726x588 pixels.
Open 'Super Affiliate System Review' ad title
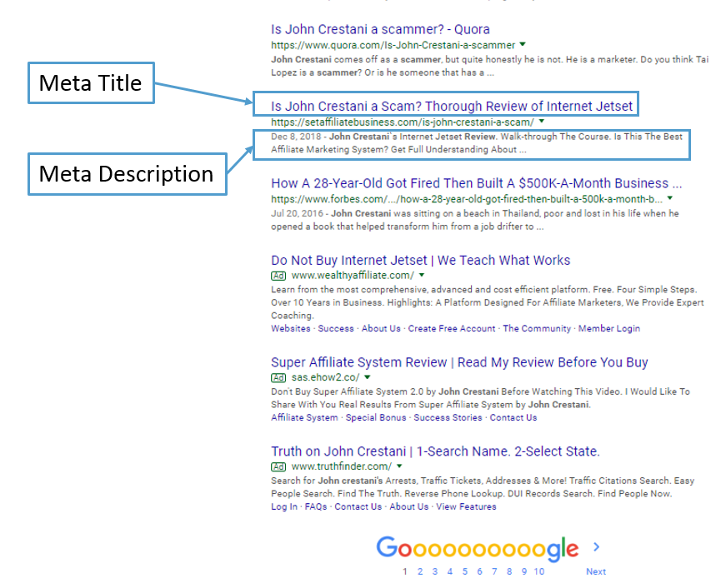pos(459,362)
